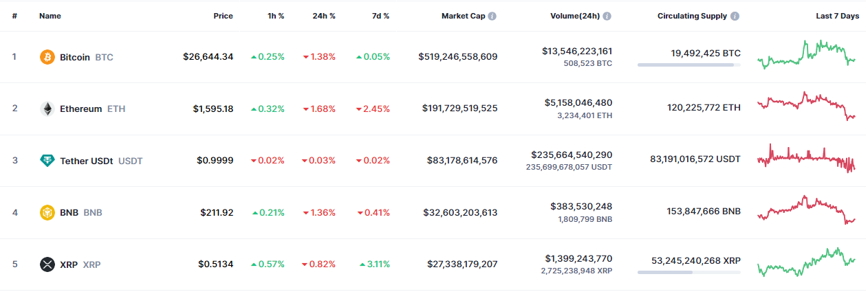This screenshot has width=868, height=294.
Task: Open the Bitcoin name link
Action: point(75,57)
